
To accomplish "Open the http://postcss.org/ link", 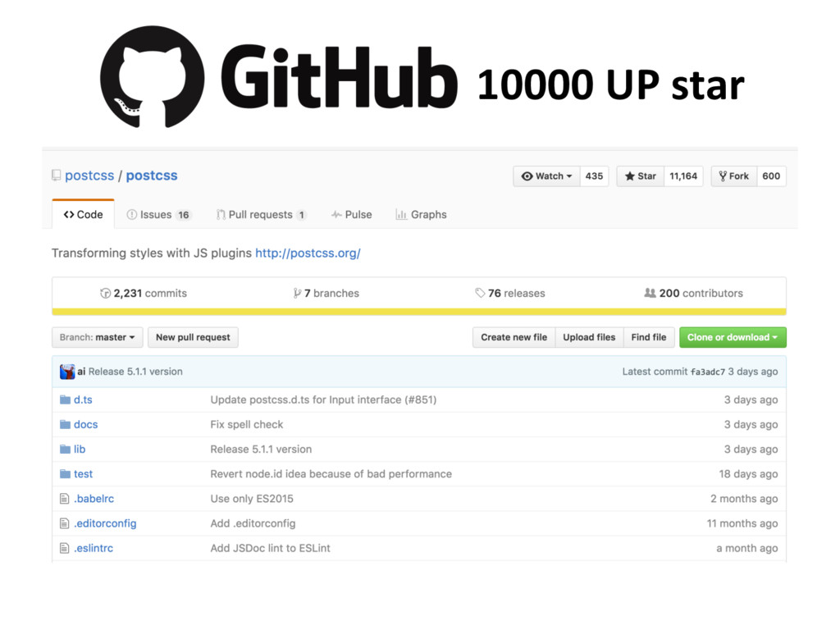I will click(x=308, y=253).
